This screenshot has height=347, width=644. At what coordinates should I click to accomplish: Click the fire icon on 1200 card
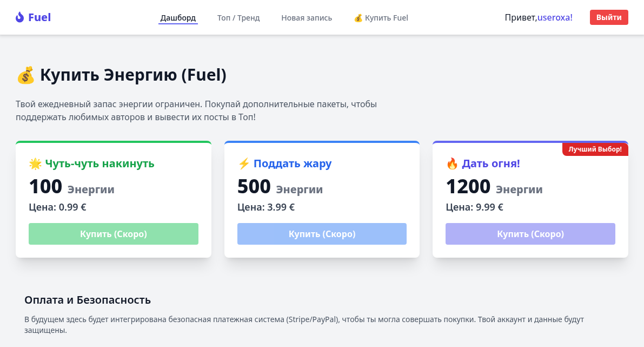coord(452,163)
